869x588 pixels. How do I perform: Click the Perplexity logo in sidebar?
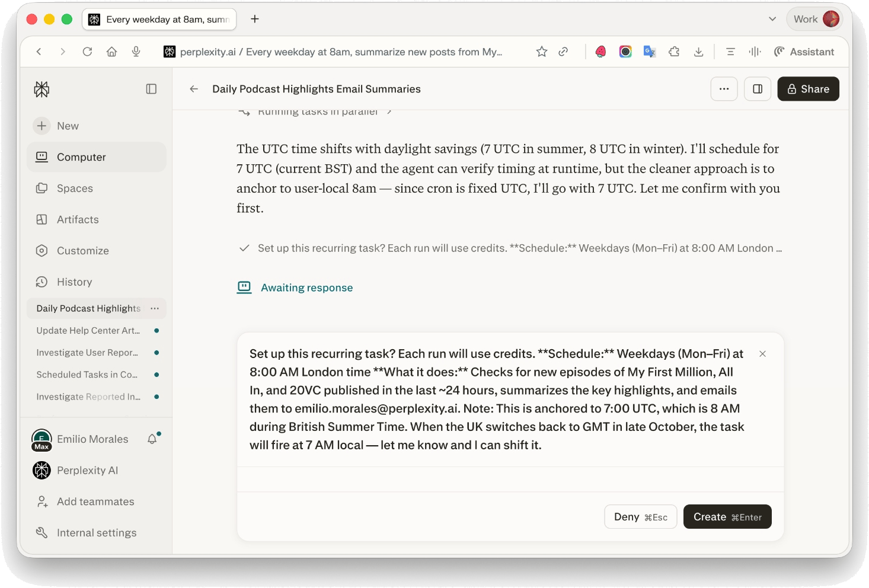pos(41,89)
